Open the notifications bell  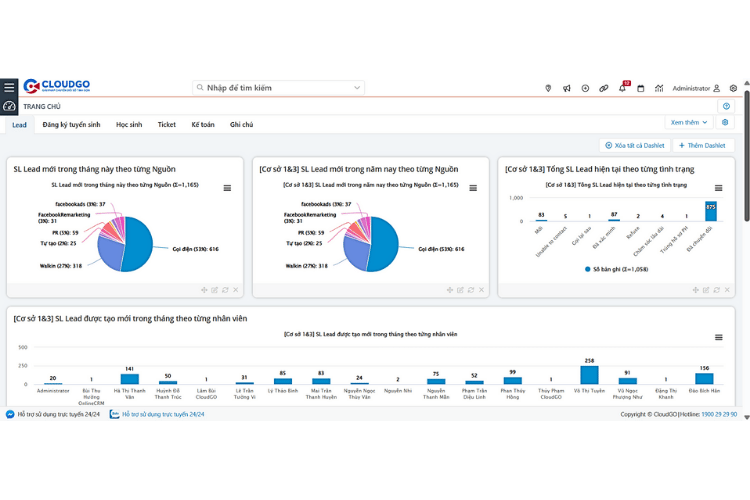(x=622, y=88)
